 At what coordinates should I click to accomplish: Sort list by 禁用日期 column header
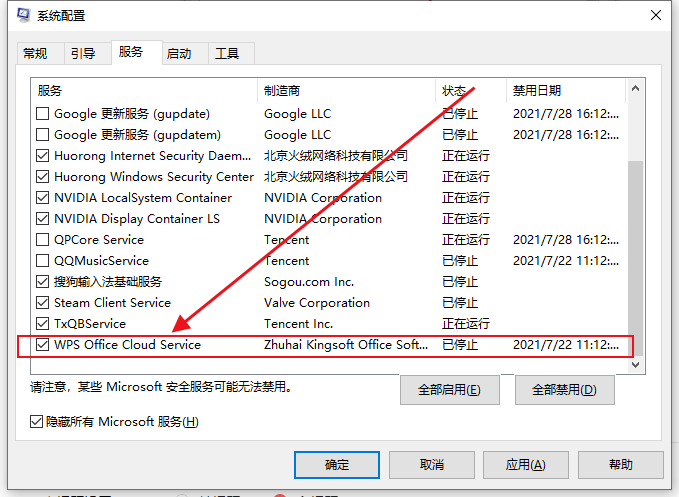(566, 91)
